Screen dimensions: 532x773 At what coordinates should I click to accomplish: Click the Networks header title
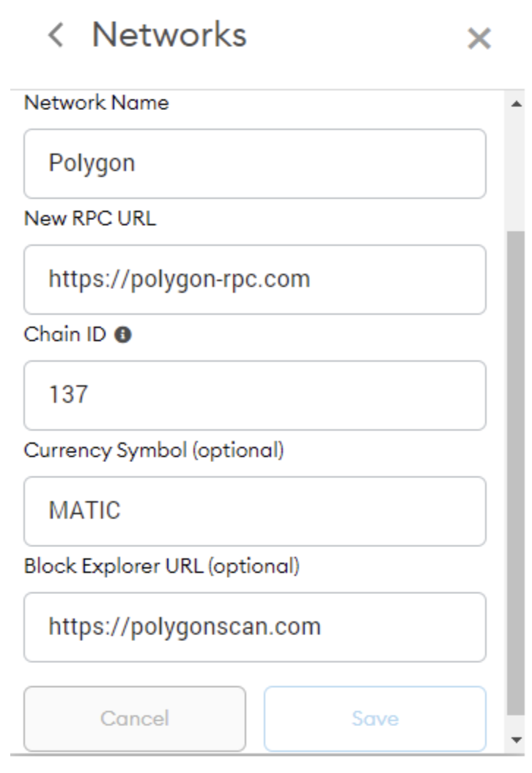click(169, 35)
